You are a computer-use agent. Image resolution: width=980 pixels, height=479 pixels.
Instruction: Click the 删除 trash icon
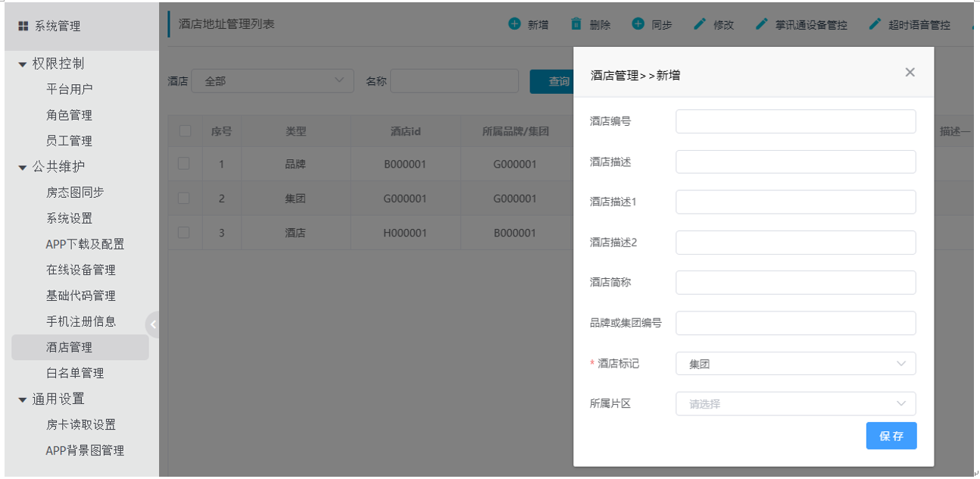[576, 24]
